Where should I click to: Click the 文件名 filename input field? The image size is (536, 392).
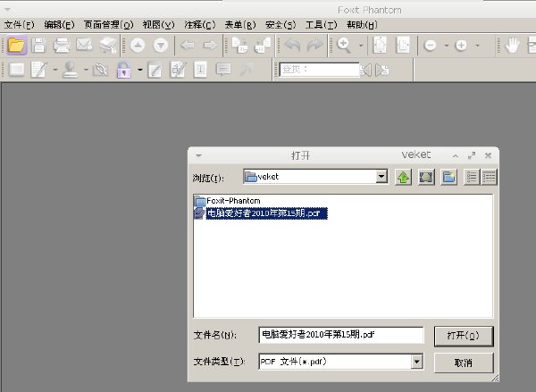[341, 335]
